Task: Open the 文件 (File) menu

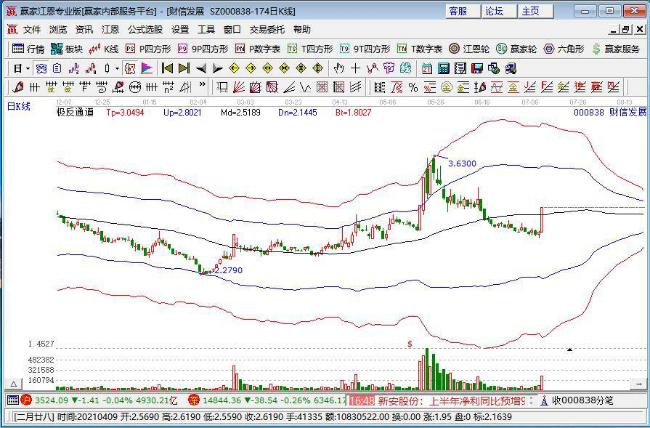Action: 31,30
